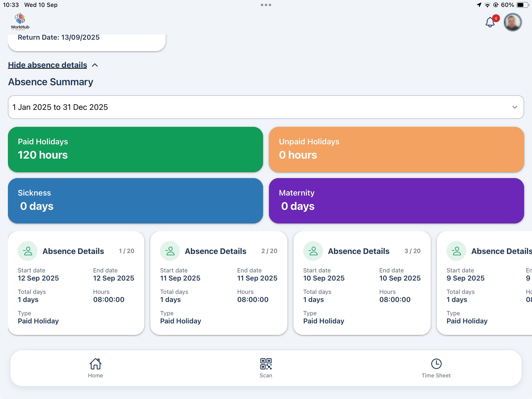Switch to the Scan tab label
Screen dimensions: 532x399
[x=266, y=375]
